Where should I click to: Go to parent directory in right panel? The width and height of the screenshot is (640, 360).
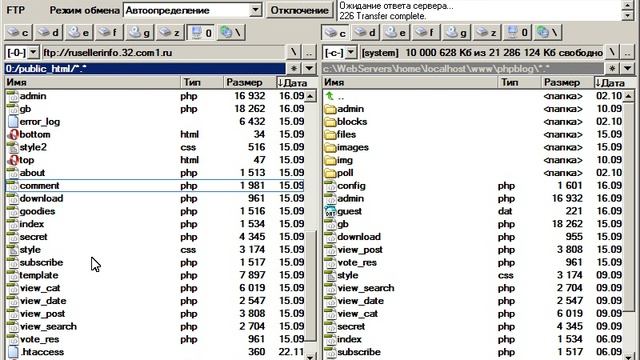tap(627, 53)
